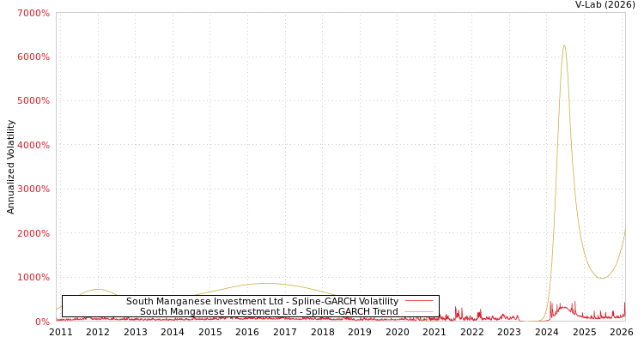
Task: Click the 2011 x-axis label
Action: [60, 332]
